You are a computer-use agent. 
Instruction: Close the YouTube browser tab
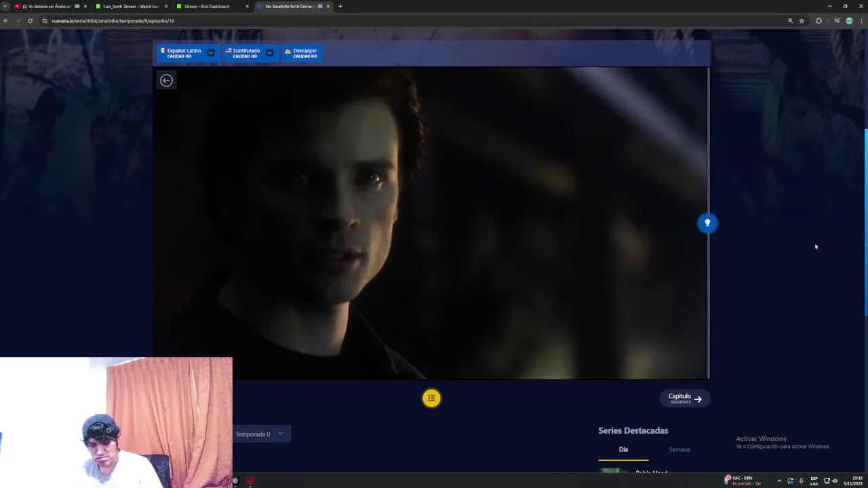(85, 6)
